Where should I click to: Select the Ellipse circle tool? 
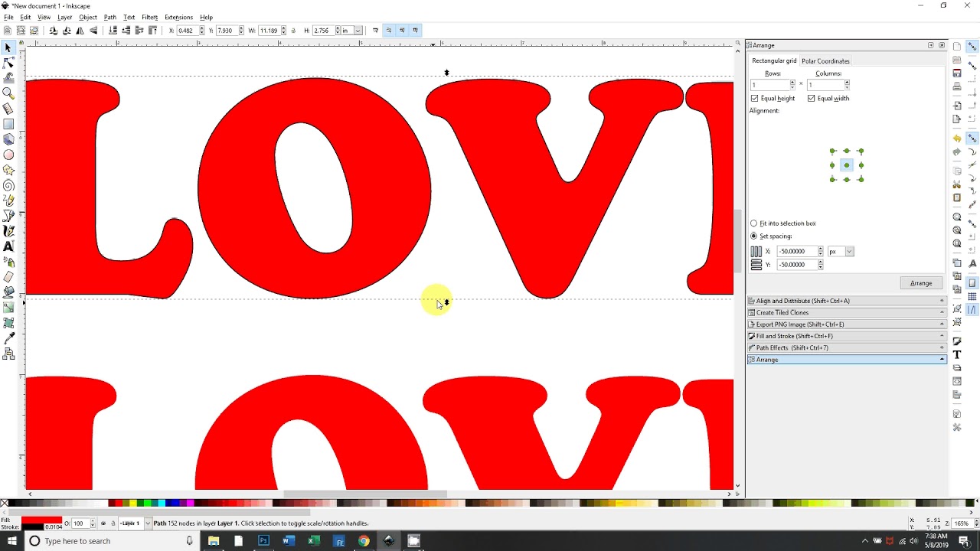[x=8, y=155]
